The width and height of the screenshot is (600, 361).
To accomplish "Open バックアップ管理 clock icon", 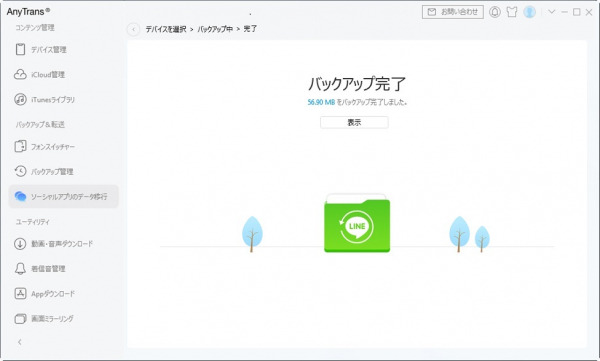I will [20, 171].
